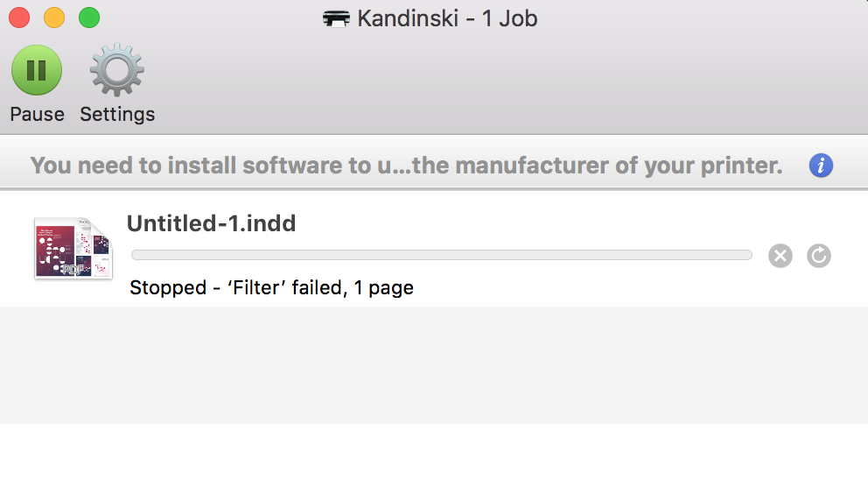
Task: Delete the Untitled-1.indd print job
Action: point(780,256)
